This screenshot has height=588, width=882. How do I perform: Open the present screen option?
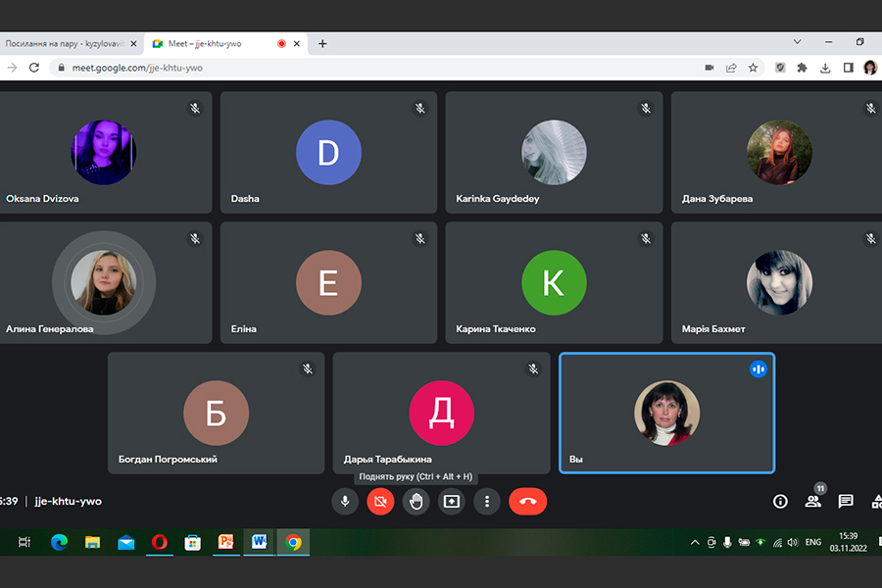point(451,501)
